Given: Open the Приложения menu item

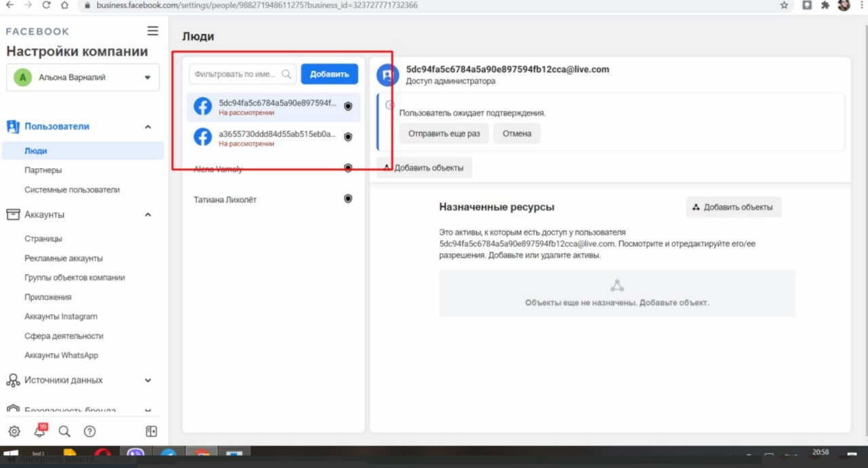Looking at the screenshot, I should [47, 297].
